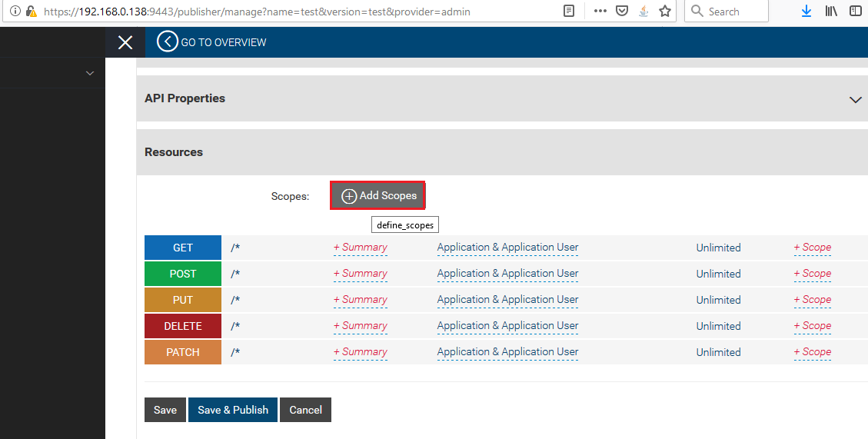Bookmark this page with the star icon

(x=665, y=12)
